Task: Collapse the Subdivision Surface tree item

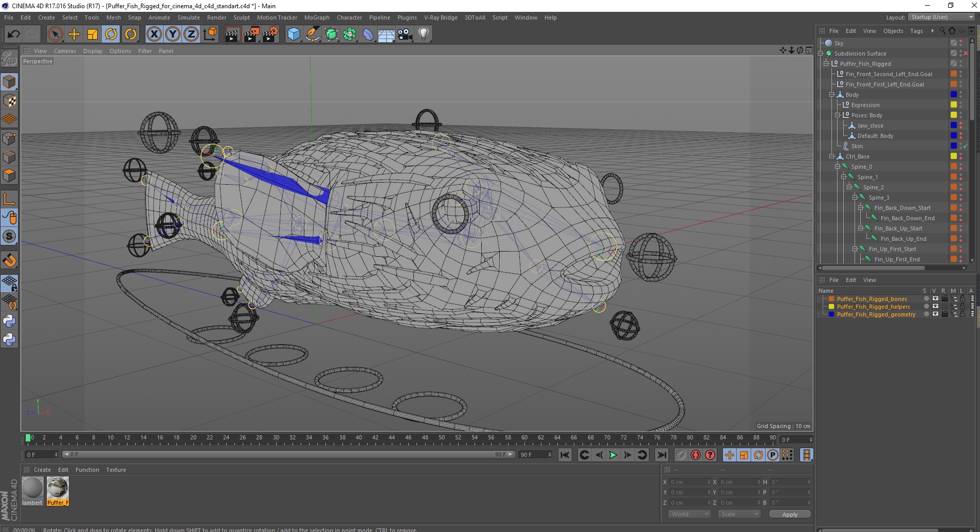Action: pos(821,54)
